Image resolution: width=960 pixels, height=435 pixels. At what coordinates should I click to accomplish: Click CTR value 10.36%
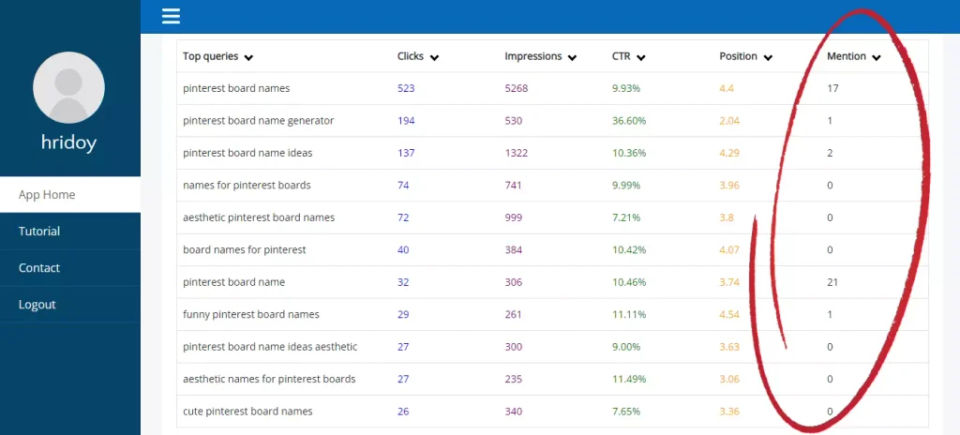click(629, 153)
